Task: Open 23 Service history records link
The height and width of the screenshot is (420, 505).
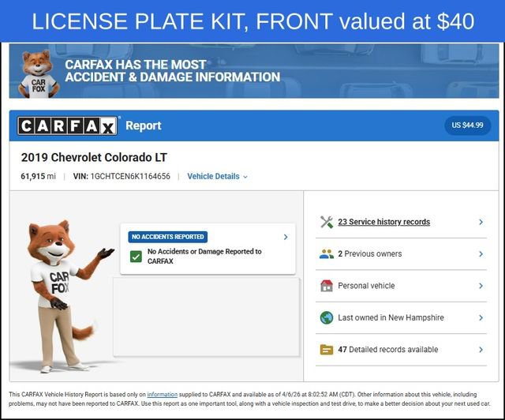Action: click(384, 222)
